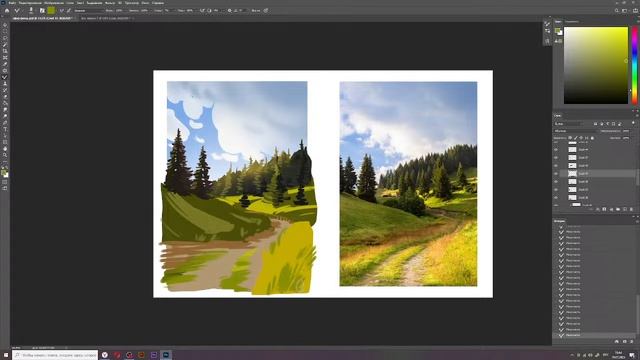The width and height of the screenshot is (640, 360).
Task: Open the layer Fill dropdown
Action: point(626,138)
